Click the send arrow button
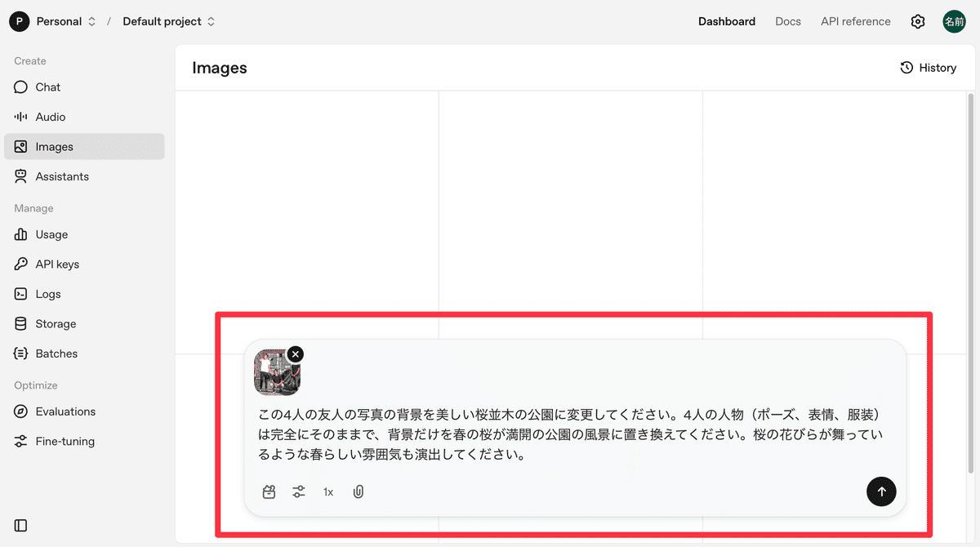 pos(881,491)
